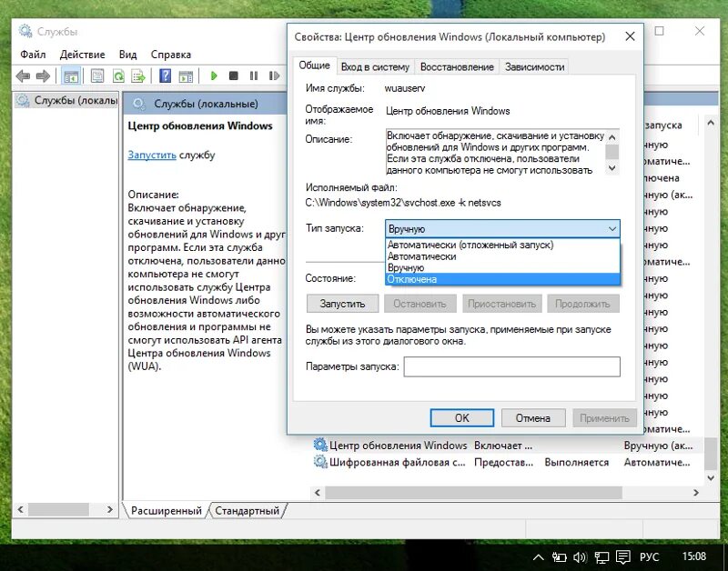This screenshot has width=728, height=571.
Task: Open the Action Center notification icon
Action: point(623,557)
